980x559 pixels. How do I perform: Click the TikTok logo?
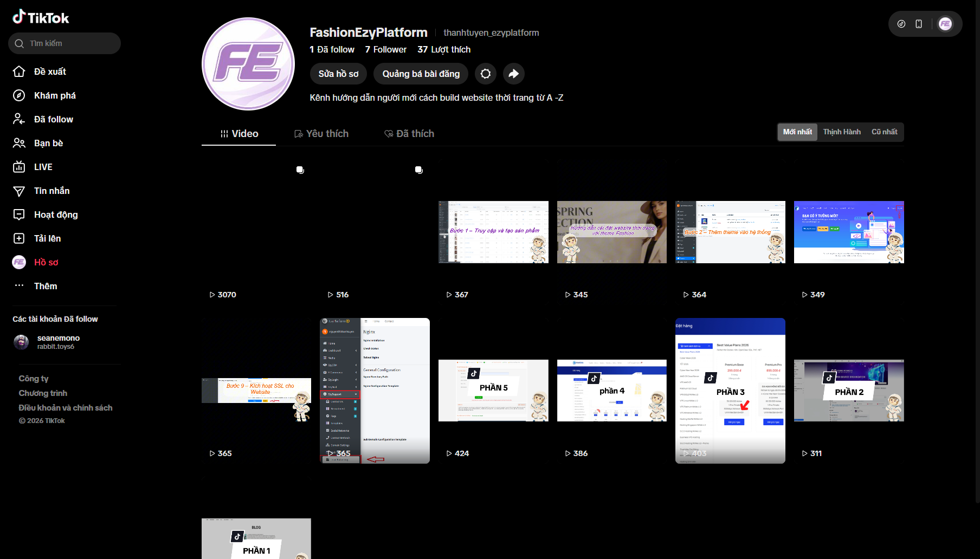41,17
